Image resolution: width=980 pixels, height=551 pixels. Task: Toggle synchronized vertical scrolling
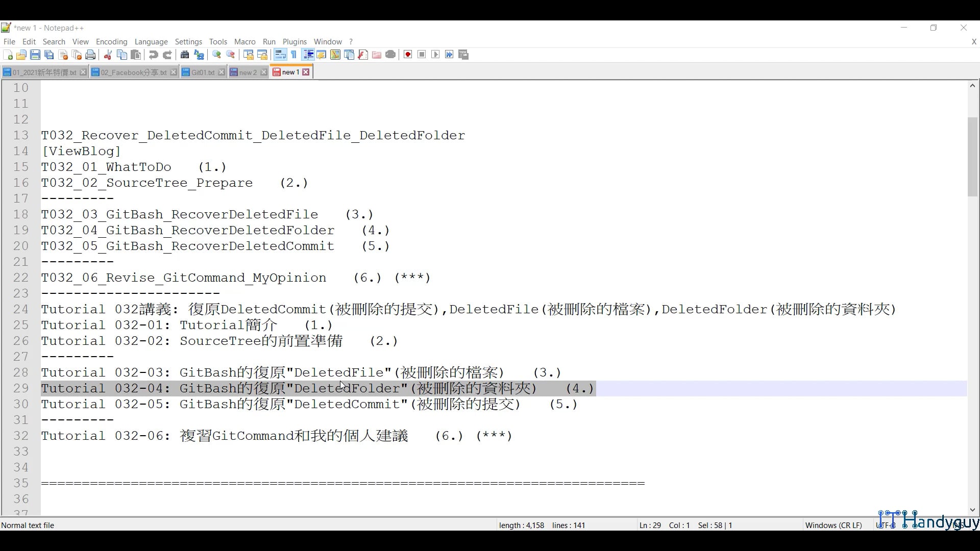(x=249, y=55)
